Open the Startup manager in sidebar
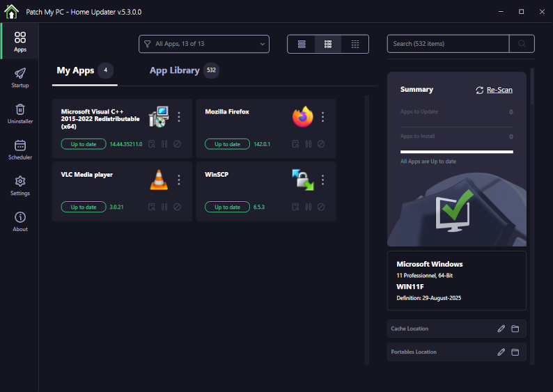The width and height of the screenshot is (553, 392). click(20, 77)
